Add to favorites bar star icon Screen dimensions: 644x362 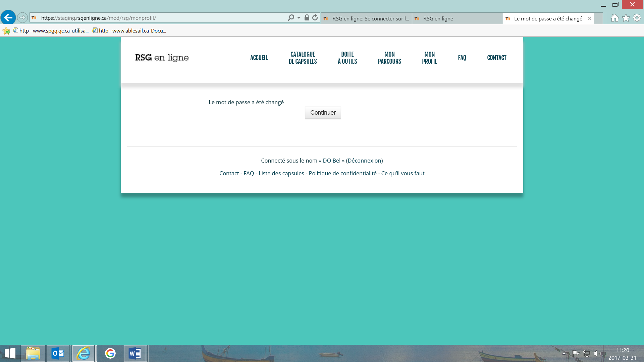(6, 31)
